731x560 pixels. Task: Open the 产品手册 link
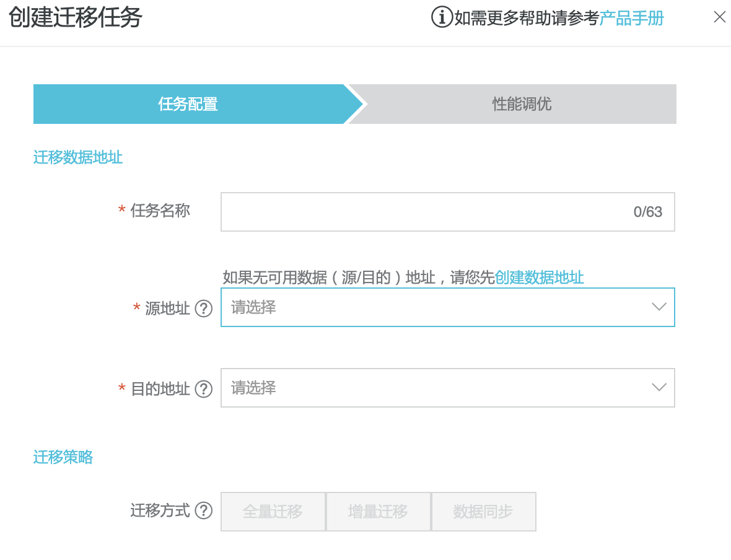click(631, 19)
